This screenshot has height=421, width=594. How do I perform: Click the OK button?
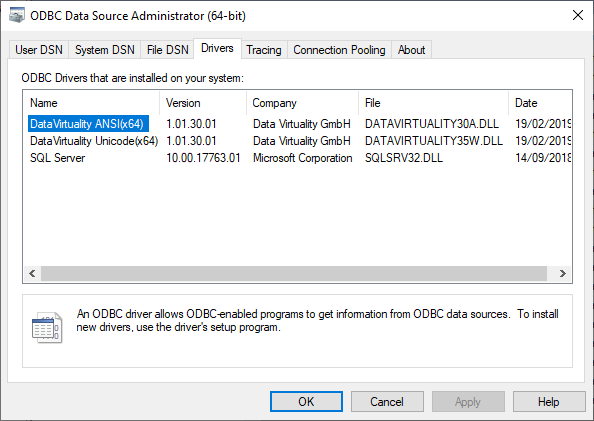(x=306, y=402)
